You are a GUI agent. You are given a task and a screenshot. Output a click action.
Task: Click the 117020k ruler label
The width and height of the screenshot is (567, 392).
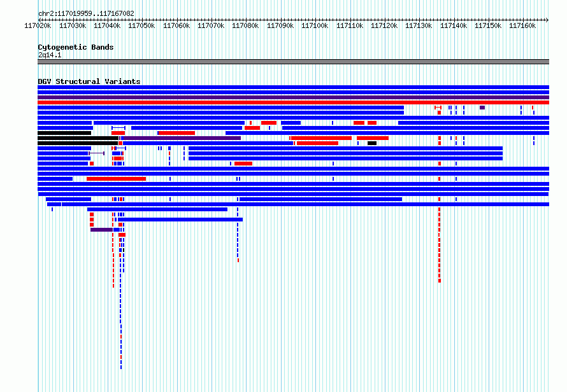coord(38,26)
